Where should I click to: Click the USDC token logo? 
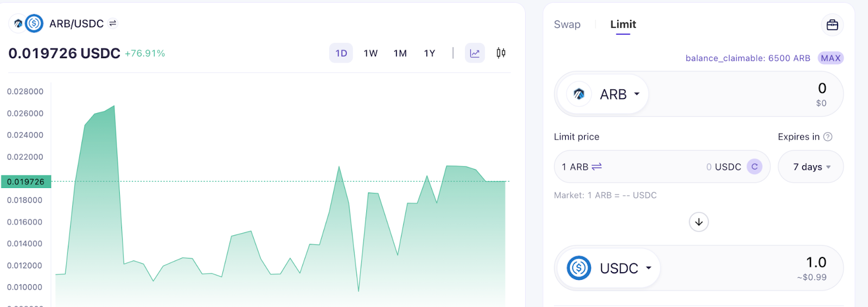tap(579, 268)
